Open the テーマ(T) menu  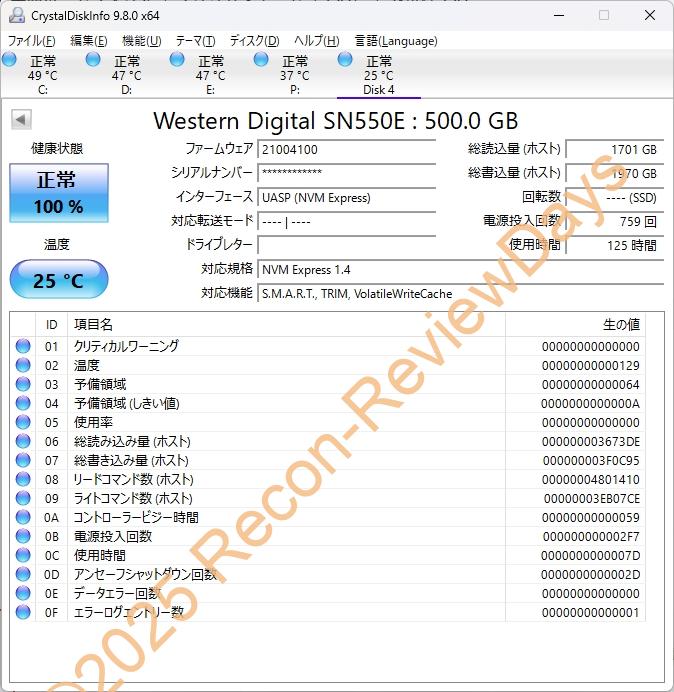[x=195, y=41]
